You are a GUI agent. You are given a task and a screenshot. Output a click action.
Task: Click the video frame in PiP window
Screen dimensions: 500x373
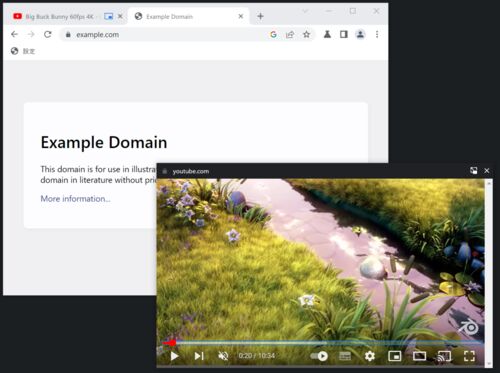tap(321, 260)
